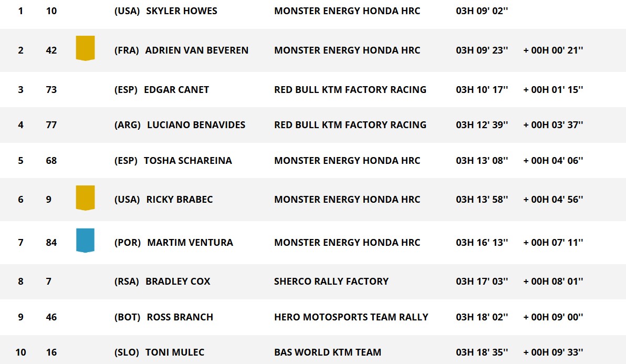Open Hero Motosports Team Rally

pyautogui.click(x=351, y=317)
